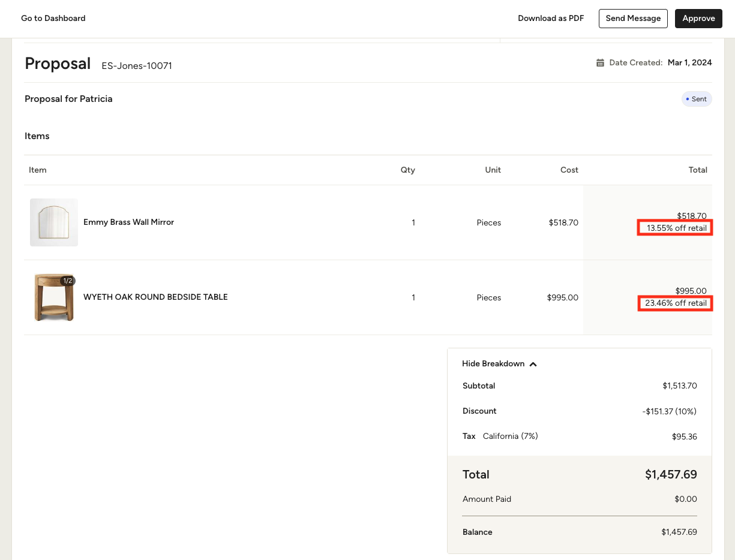The image size is (735, 560).
Task: Click the blue dot Sent status badge
Action: 697,99
